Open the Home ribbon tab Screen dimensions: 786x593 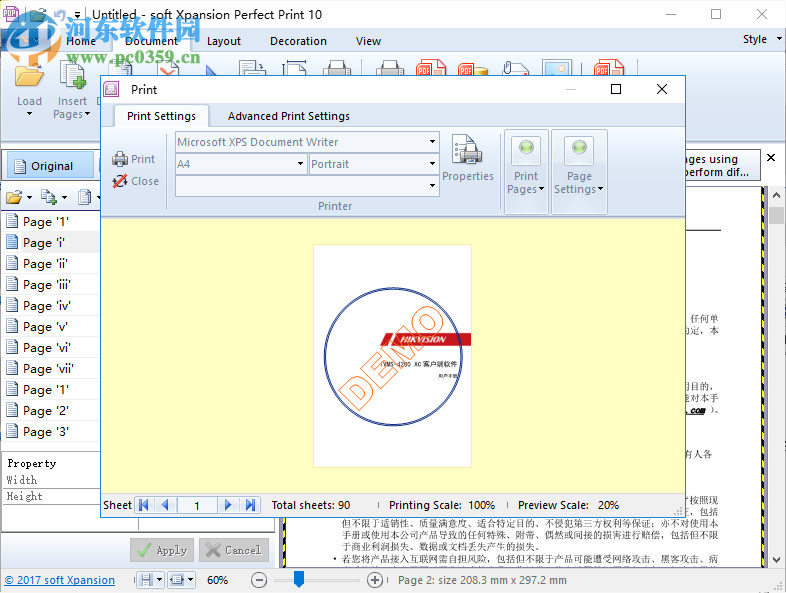(x=81, y=41)
